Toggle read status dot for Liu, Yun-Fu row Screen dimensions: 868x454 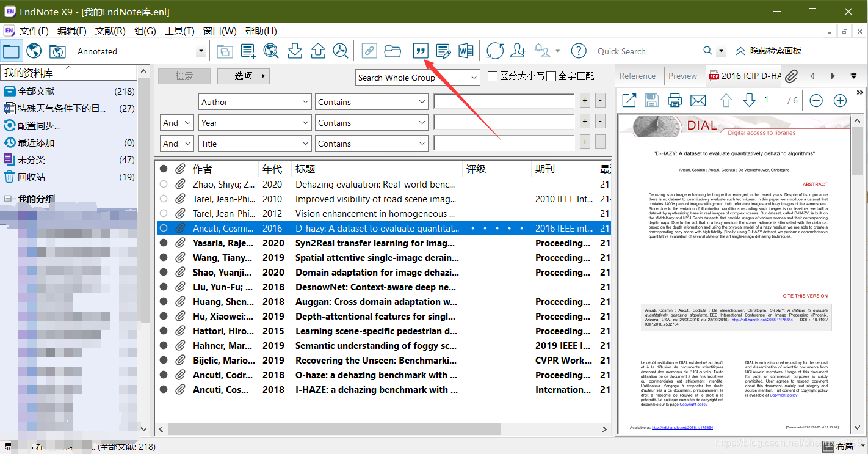click(164, 287)
